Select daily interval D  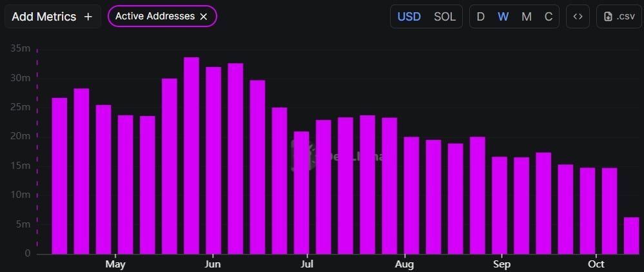click(480, 17)
